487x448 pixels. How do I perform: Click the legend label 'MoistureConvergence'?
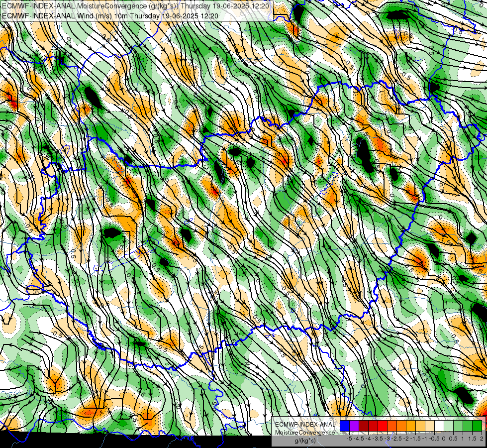tap(305, 433)
